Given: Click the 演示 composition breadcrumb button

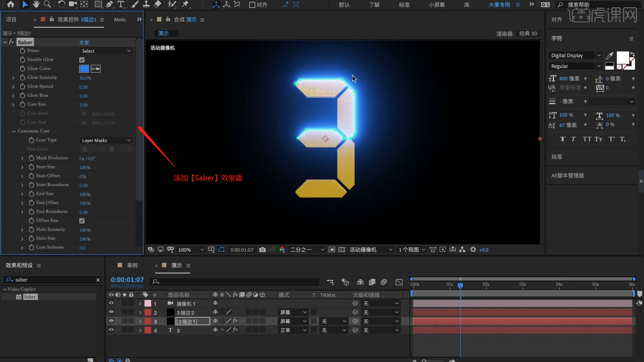Looking at the screenshot, I should [x=166, y=34].
